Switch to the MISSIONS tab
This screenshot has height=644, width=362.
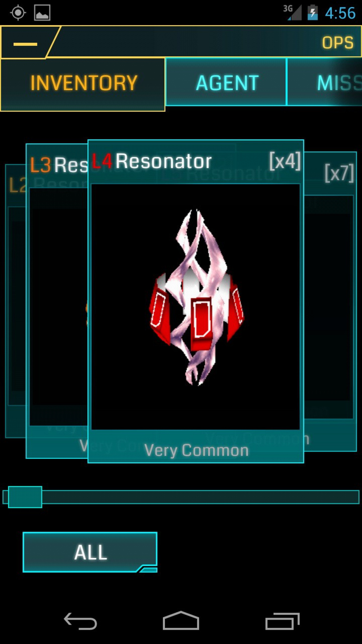[325, 82]
